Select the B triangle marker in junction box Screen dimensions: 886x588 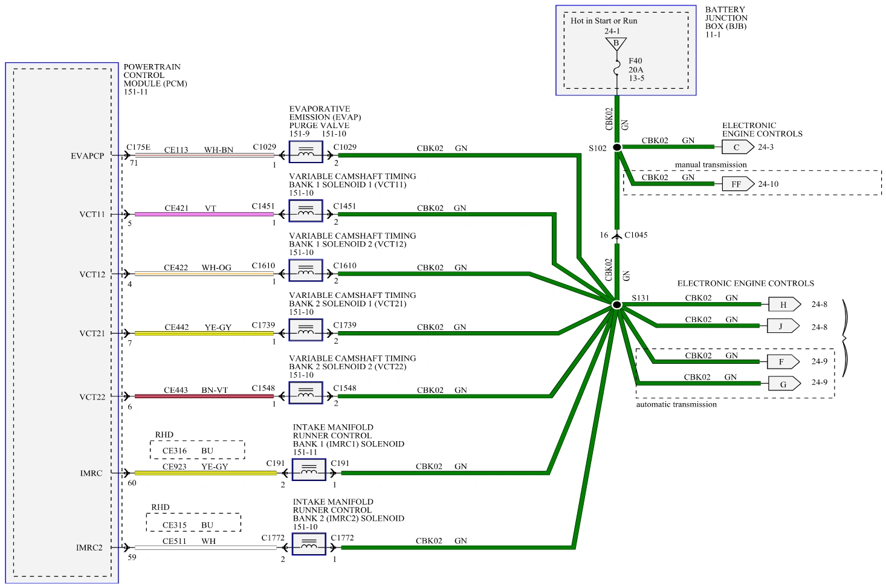(x=616, y=44)
